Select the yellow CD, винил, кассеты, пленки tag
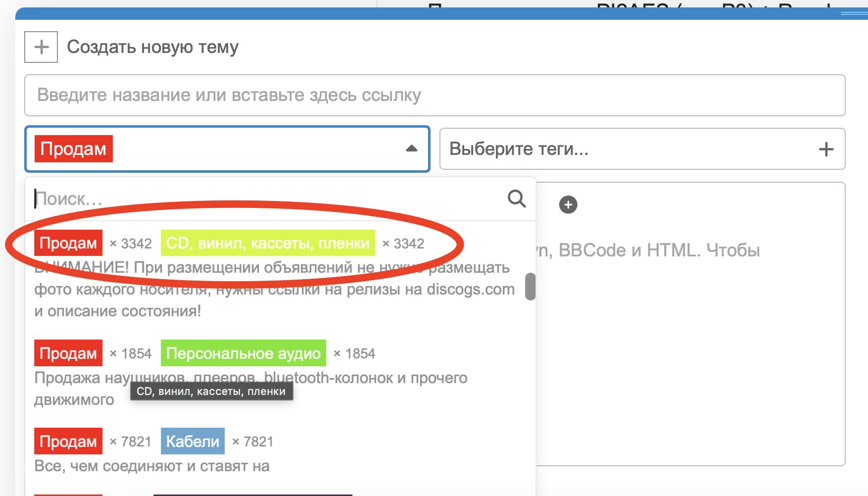This screenshot has width=868, height=496. point(267,243)
